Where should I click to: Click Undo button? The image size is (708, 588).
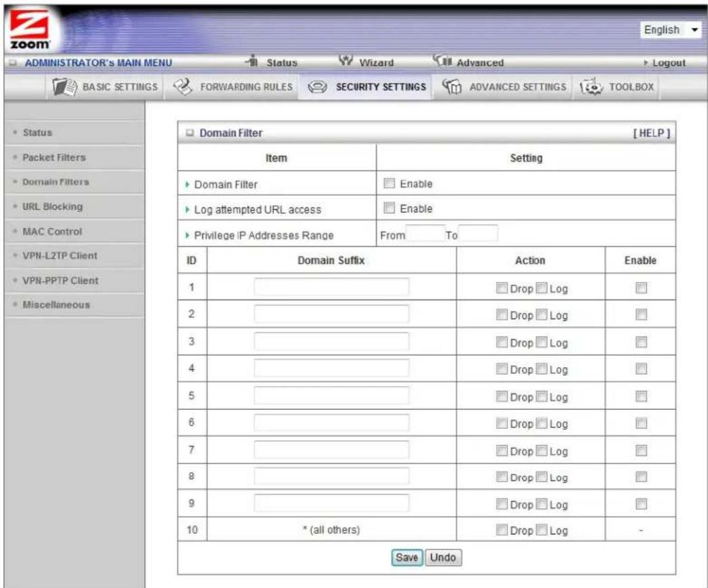click(443, 558)
